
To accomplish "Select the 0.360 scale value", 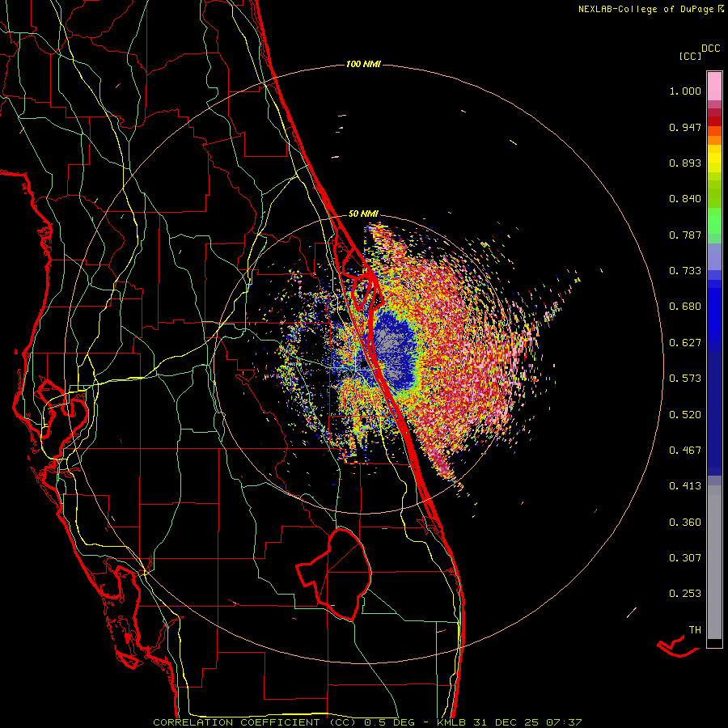I will [685, 523].
